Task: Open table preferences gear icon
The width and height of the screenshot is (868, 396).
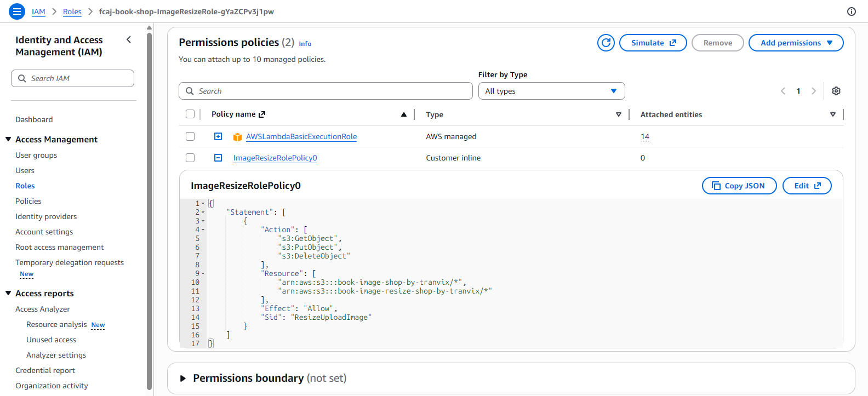Action: [836, 91]
